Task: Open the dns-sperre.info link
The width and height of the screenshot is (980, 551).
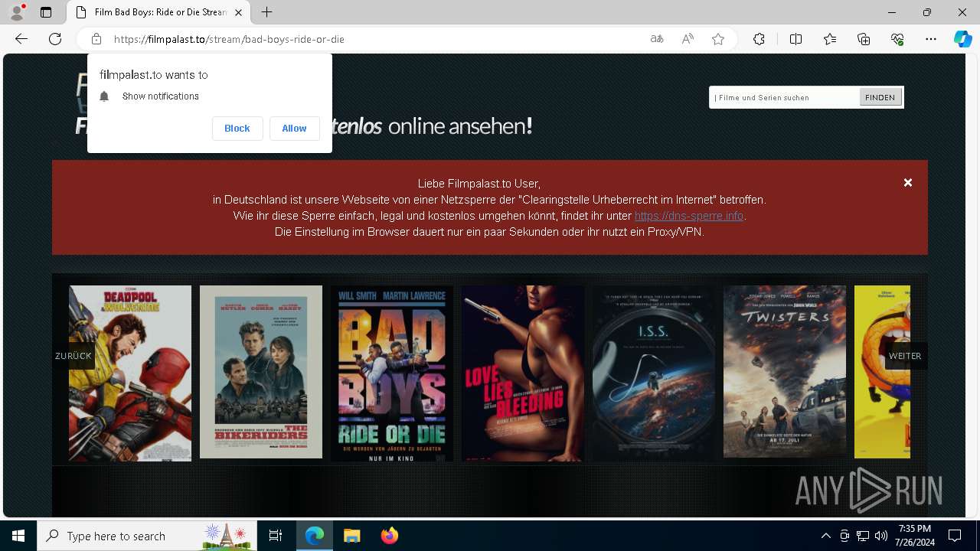Action: point(689,216)
